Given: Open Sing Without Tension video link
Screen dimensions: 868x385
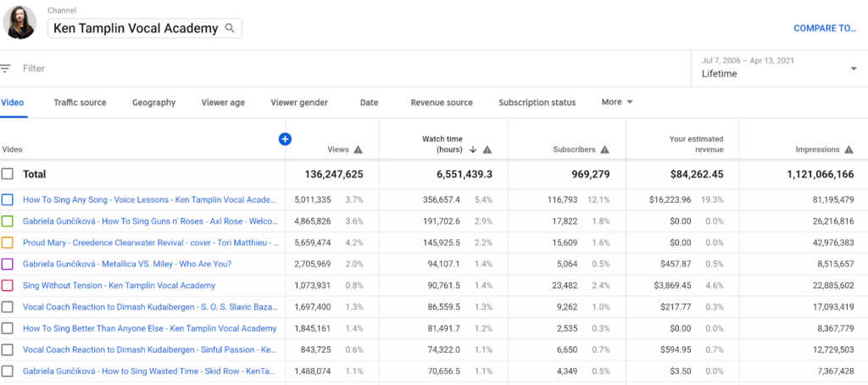Looking at the screenshot, I should [119, 286].
